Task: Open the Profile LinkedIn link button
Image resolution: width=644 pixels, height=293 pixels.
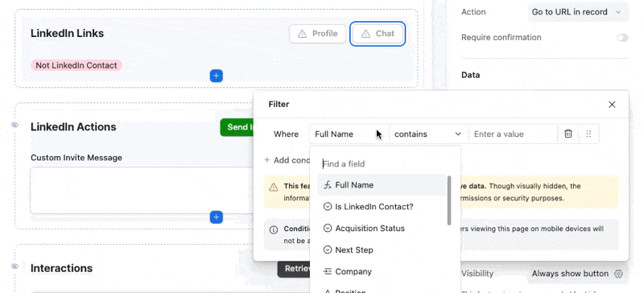Action: point(317,34)
